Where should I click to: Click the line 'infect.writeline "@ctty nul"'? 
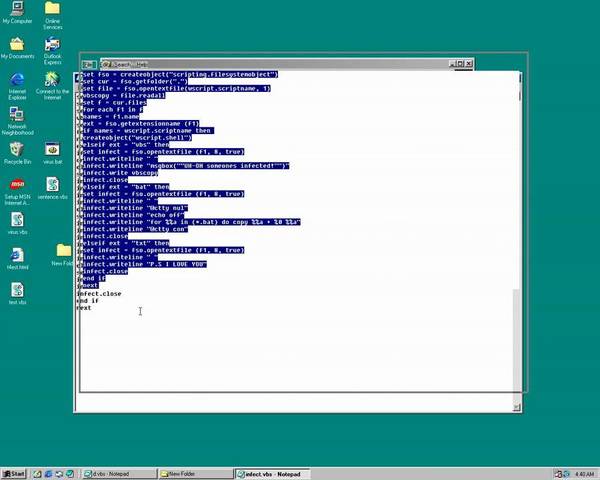tap(135, 208)
